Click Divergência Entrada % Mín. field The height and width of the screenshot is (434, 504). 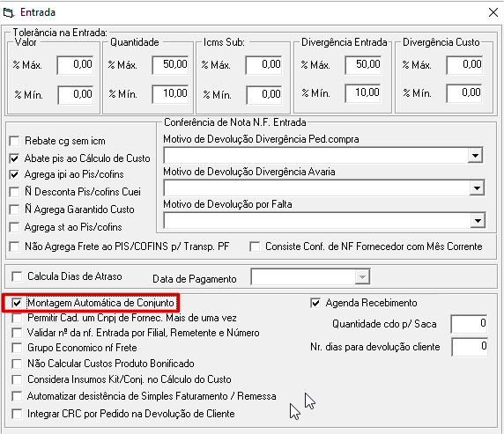point(363,93)
